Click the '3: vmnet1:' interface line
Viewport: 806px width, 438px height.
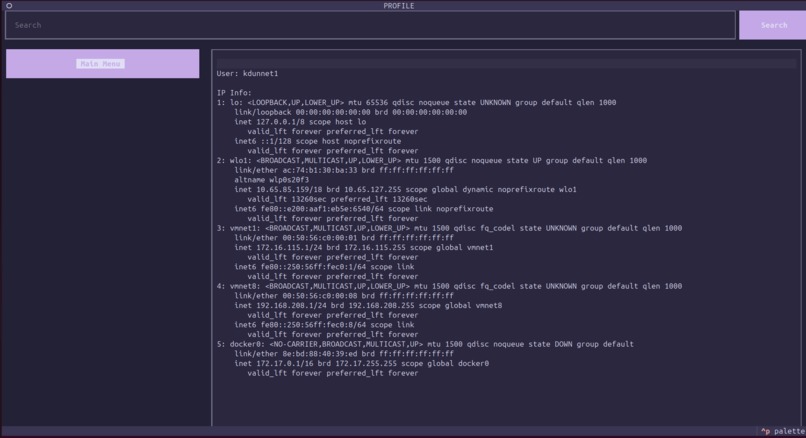point(449,228)
